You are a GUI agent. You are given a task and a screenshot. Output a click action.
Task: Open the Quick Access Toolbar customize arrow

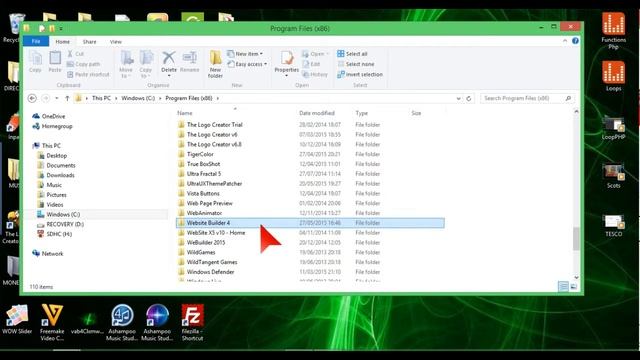[61, 29]
